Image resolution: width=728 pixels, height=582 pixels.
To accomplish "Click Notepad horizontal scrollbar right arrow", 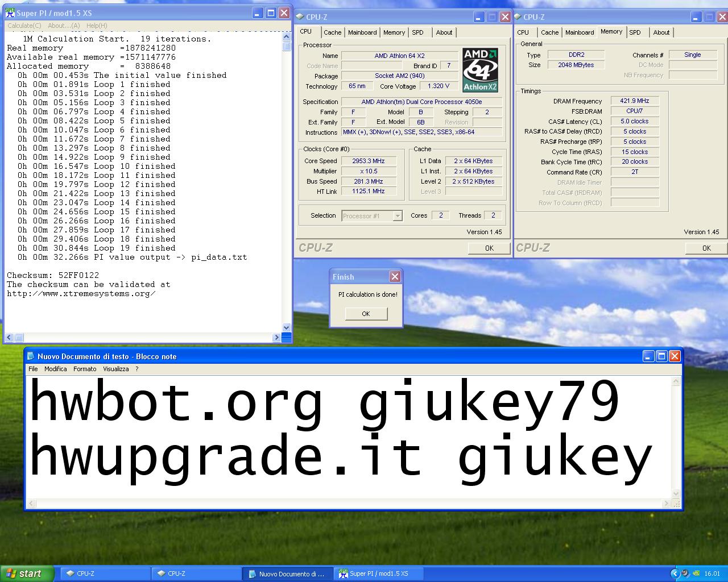I will [666, 504].
